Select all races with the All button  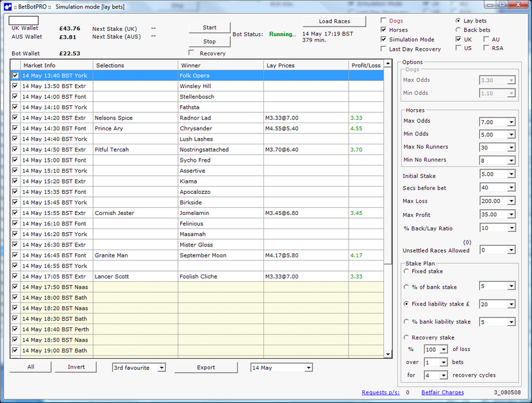(31, 367)
